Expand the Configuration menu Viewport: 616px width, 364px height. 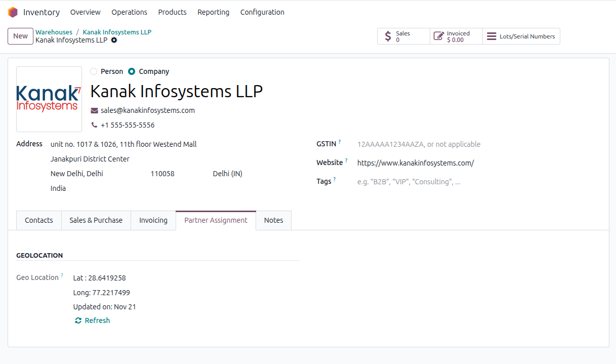(262, 12)
